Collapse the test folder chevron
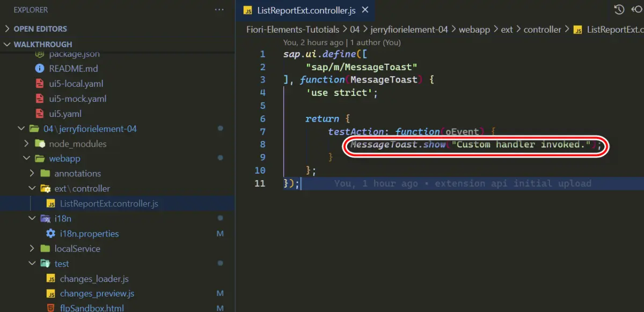Image resolution: width=644 pixels, height=312 pixels. point(32,264)
